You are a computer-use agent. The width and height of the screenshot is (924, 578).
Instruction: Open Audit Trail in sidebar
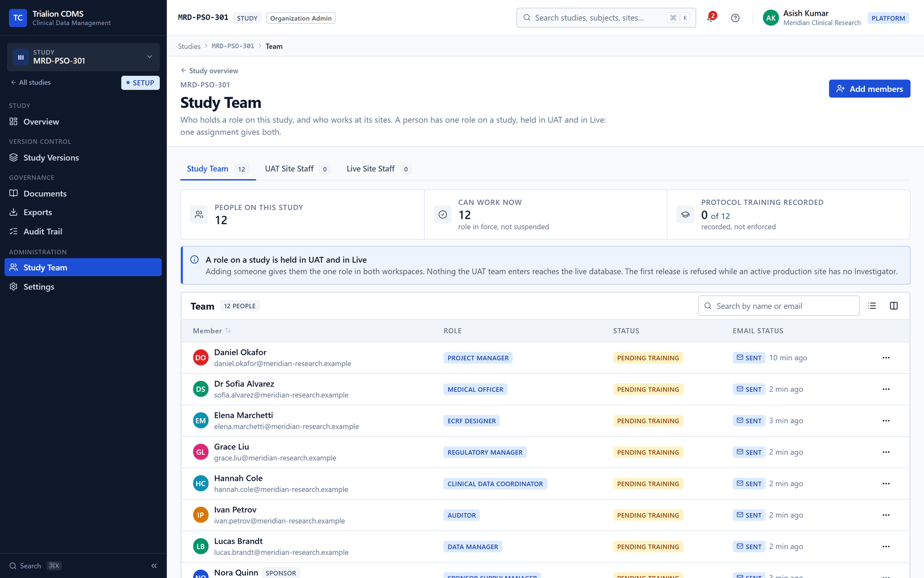[83, 232]
